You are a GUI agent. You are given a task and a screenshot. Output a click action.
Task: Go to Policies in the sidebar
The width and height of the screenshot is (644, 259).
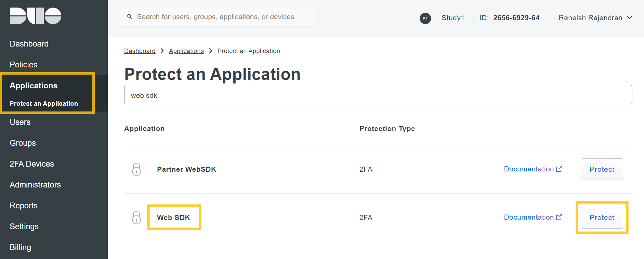click(24, 65)
